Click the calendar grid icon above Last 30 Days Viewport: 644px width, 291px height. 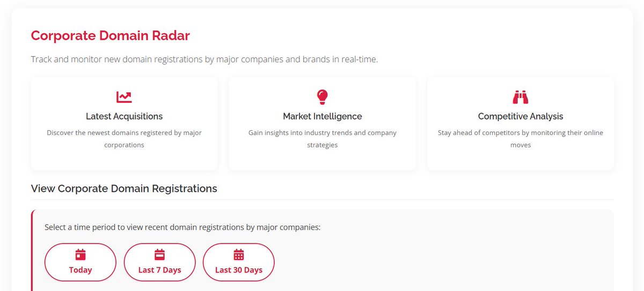pos(239,255)
